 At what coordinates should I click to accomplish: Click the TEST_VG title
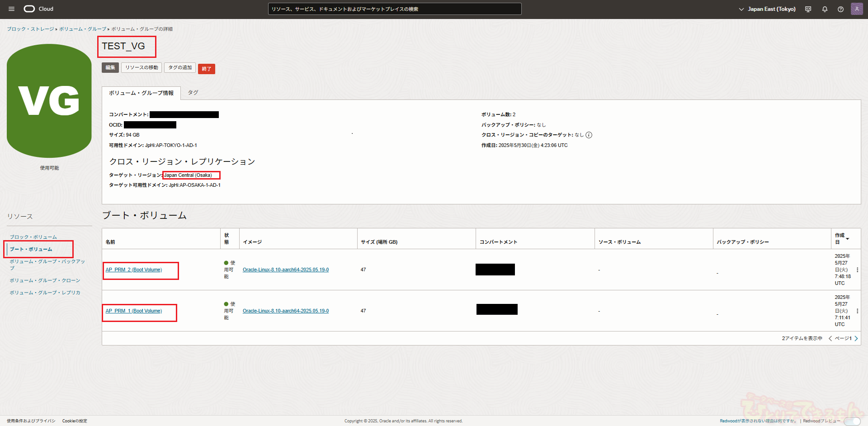(x=123, y=47)
